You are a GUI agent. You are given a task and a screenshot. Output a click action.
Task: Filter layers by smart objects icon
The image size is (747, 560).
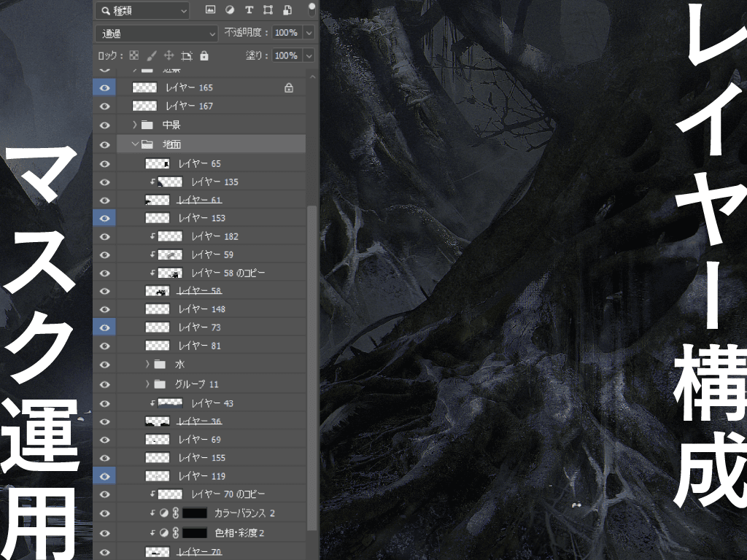click(x=287, y=10)
